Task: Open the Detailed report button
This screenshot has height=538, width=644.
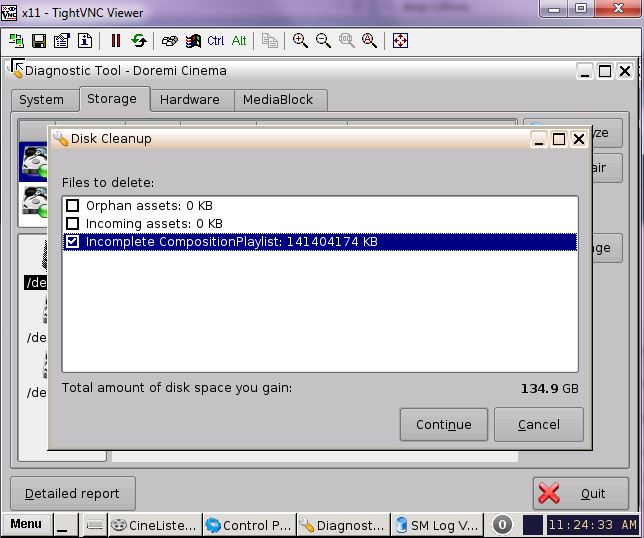Action: click(x=73, y=493)
